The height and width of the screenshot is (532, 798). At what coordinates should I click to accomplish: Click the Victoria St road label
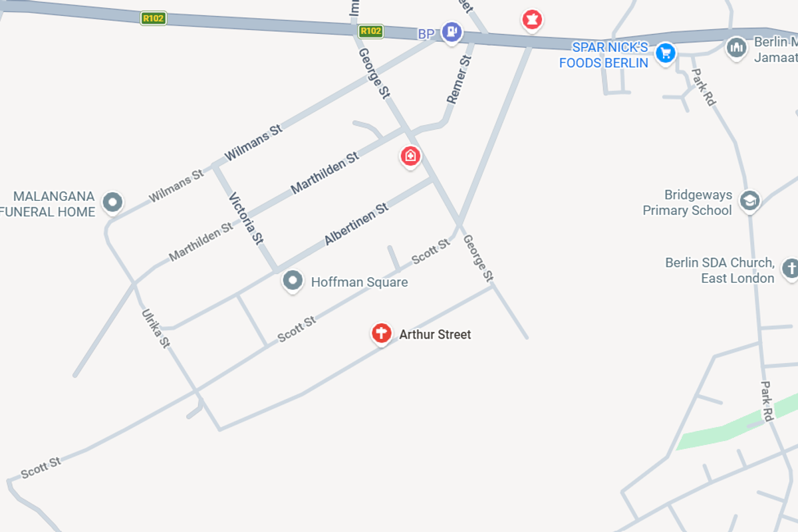pyautogui.click(x=247, y=219)
